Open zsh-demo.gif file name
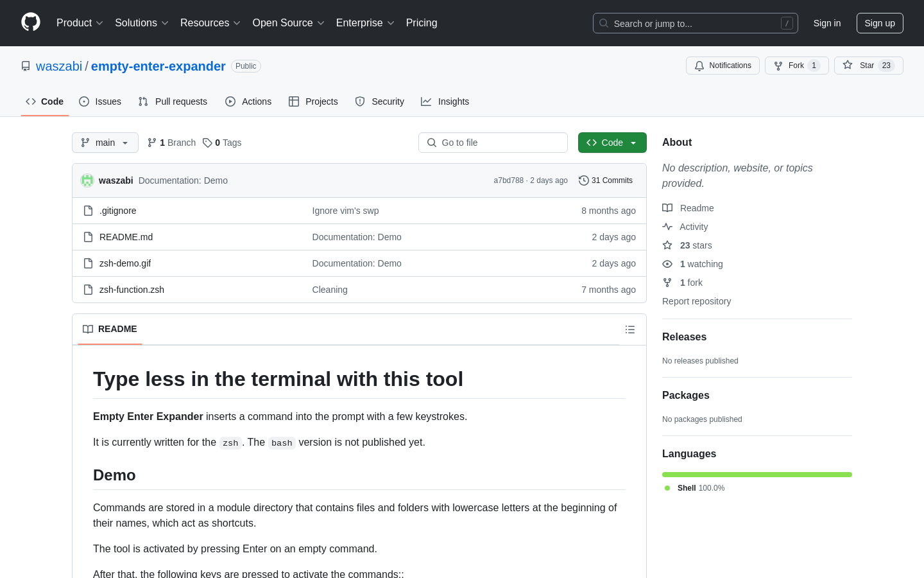 click(x=125, y=263)
